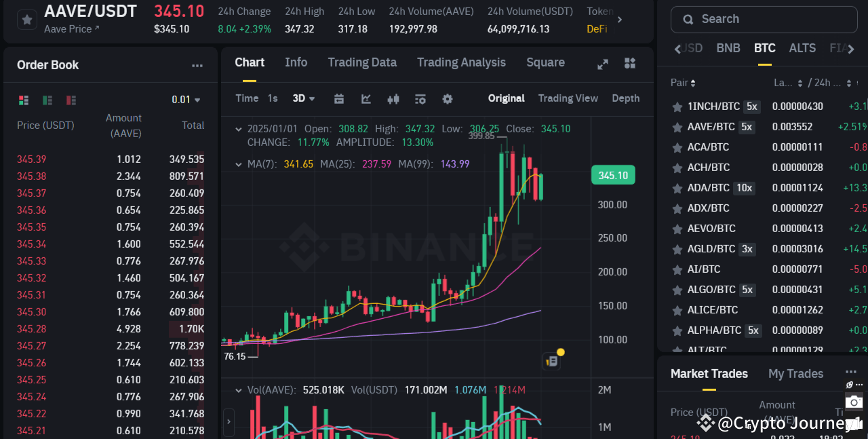Image resolution: width=868 pixels, height=439 pixels.
Task: Favorite the AAVE/USDT pair star
Action: [26, 20]
